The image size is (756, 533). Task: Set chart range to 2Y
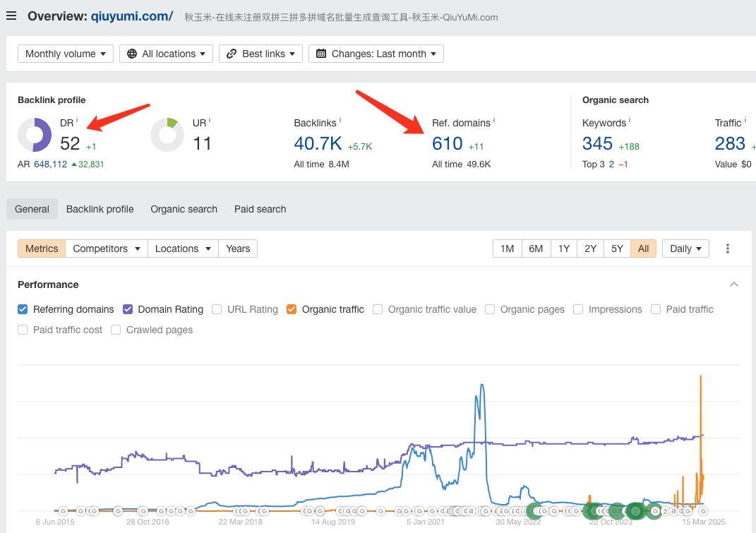[x=591, y=248]
